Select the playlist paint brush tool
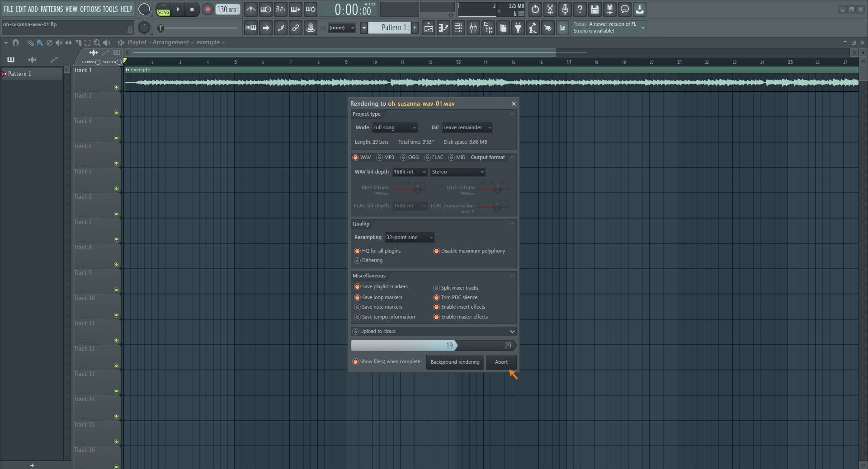 40,42
